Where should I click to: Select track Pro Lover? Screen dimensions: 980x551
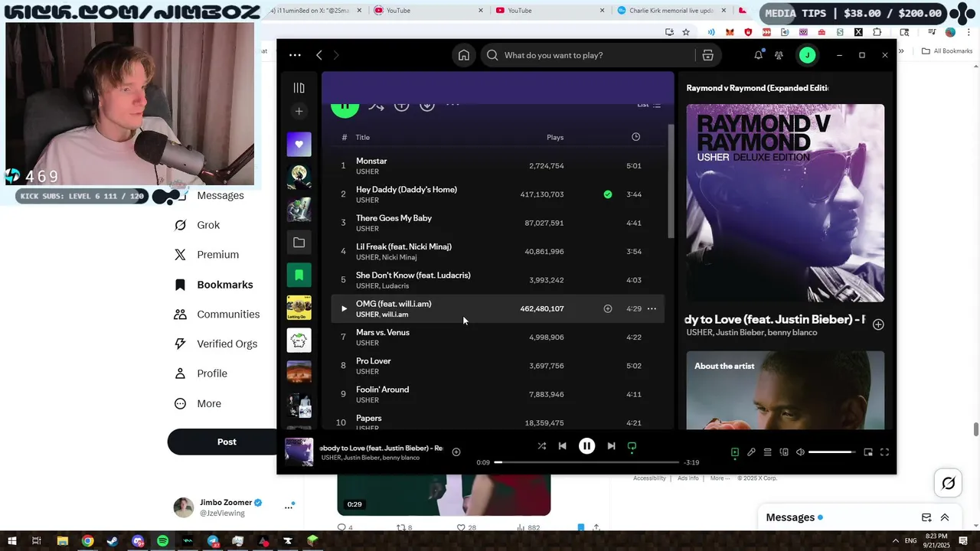498,366
